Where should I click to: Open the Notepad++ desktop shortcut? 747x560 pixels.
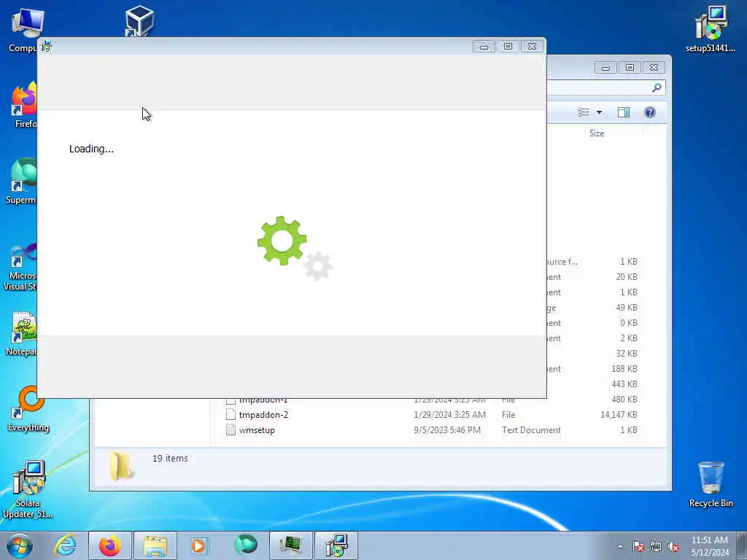click(22, 333)
